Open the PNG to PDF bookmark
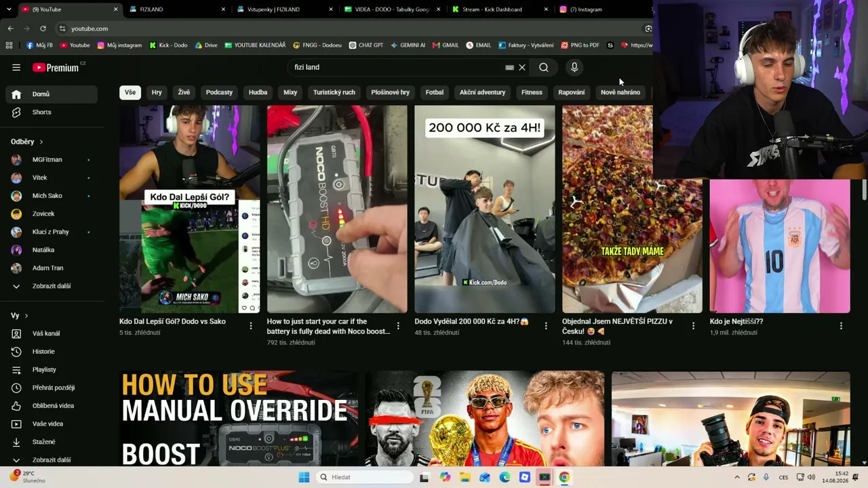Screen dimensions: 868x488 [x=580, y=45]
